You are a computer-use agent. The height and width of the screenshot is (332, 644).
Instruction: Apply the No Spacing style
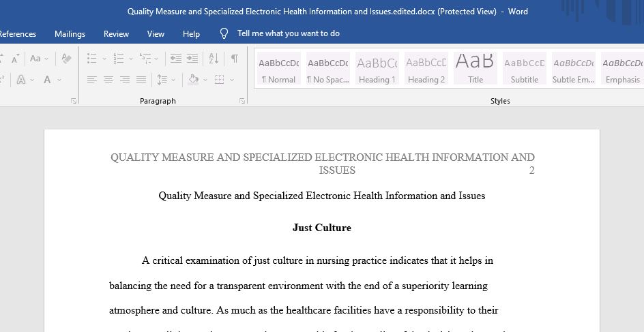click(x=327, y=69)
